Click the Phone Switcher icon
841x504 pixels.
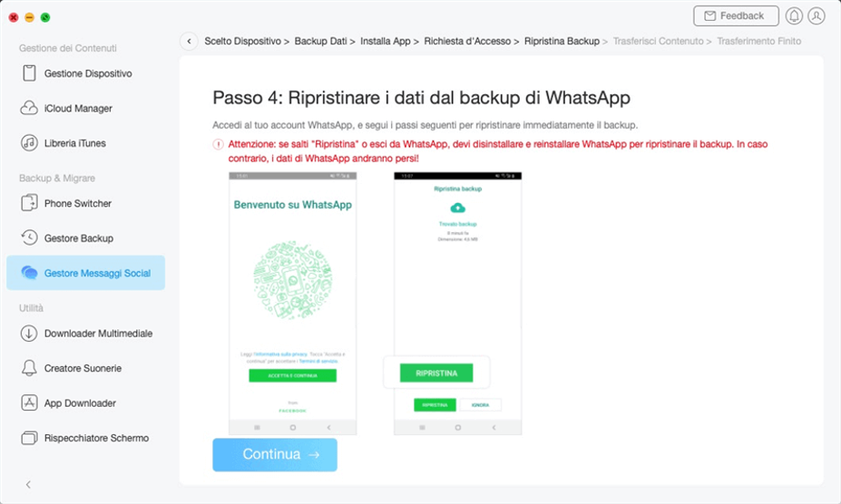29,204
